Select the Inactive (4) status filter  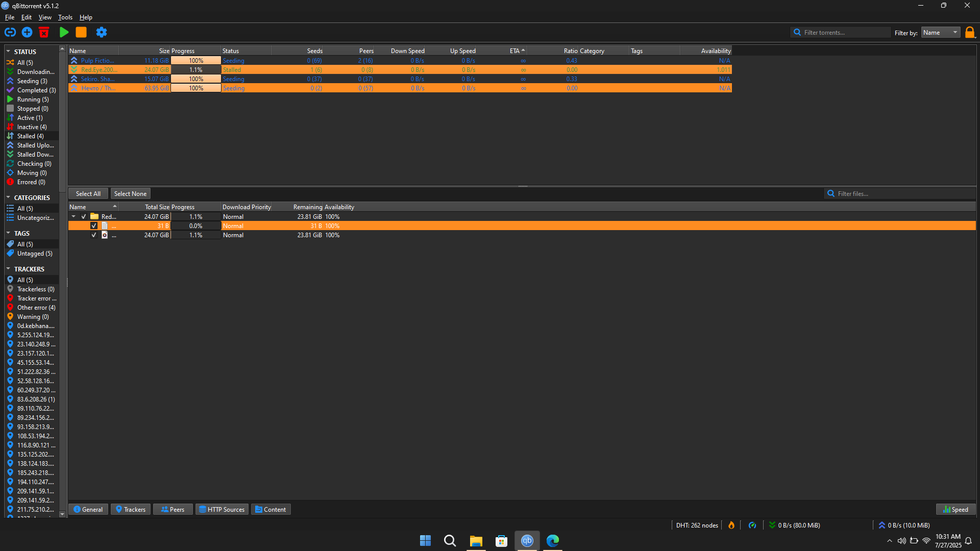click(x=32, y=127)
